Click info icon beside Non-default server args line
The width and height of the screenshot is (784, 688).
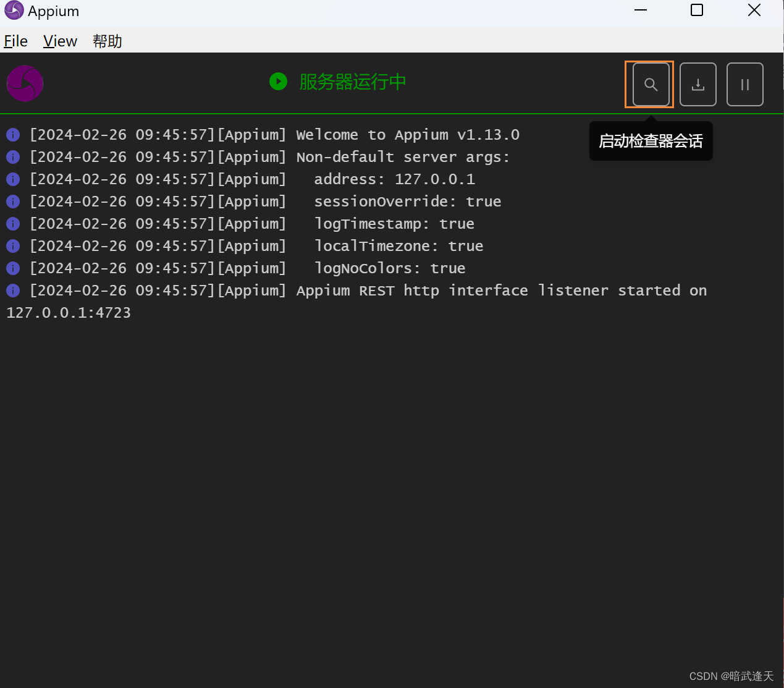(x=13, y=157)
